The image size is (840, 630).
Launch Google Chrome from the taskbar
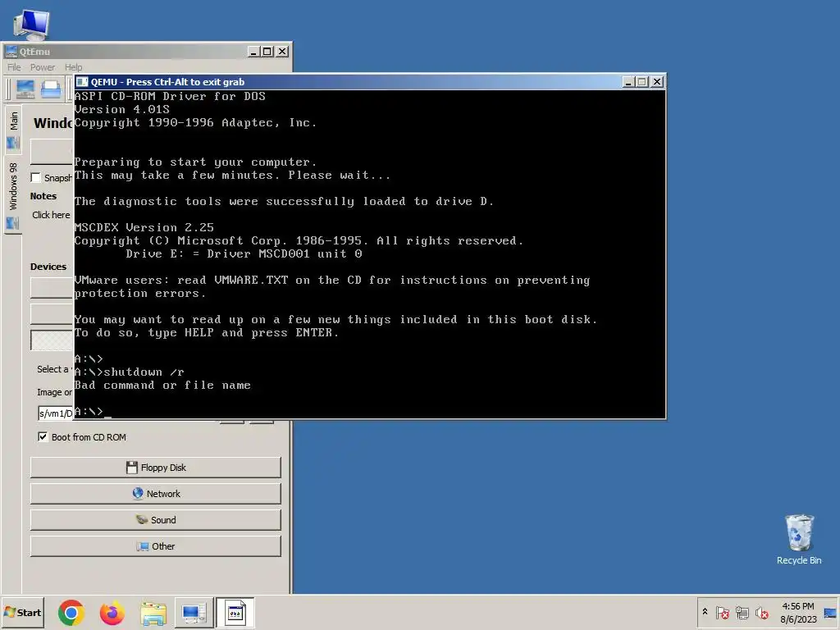coord(71,613)
